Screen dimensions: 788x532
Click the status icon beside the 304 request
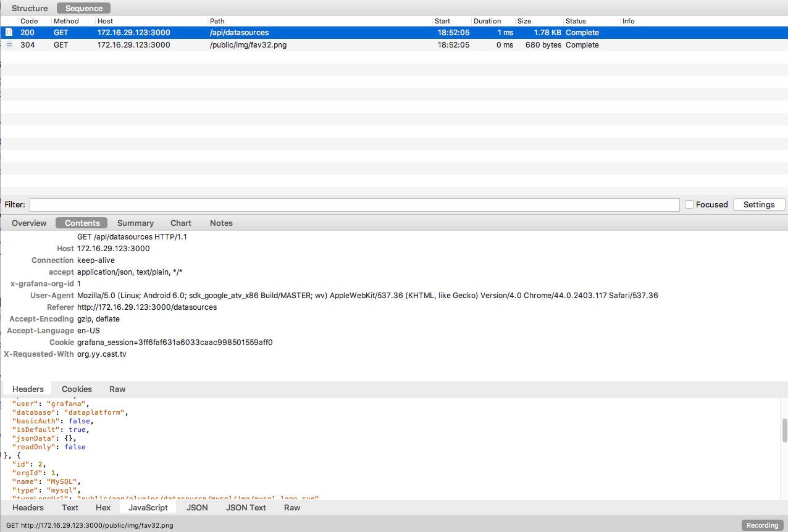[x=9, y=44]
